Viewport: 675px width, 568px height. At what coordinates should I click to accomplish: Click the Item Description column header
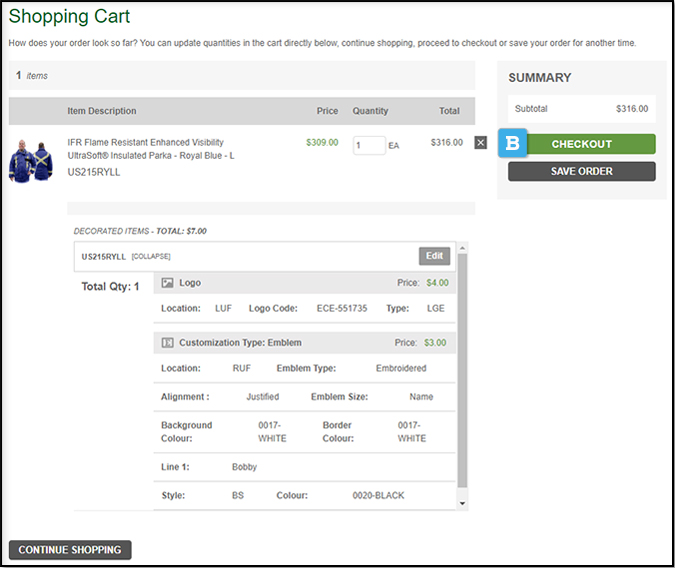click(102, 111)
